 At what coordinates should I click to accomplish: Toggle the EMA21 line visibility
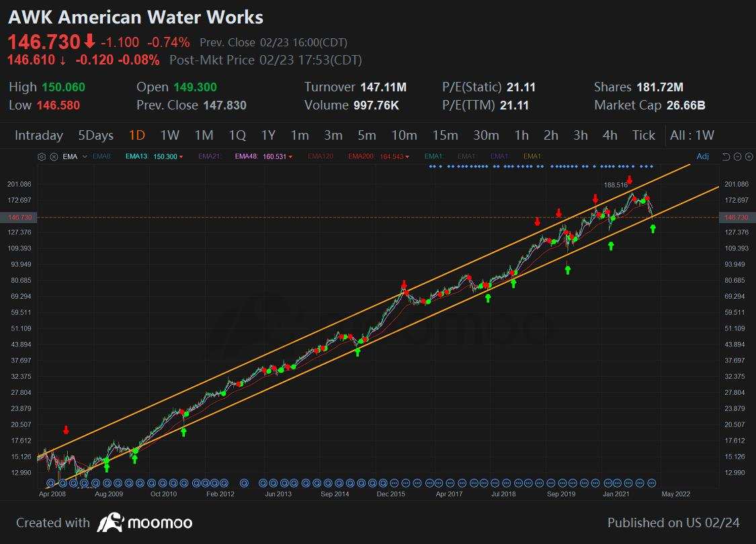coord(209,156)
